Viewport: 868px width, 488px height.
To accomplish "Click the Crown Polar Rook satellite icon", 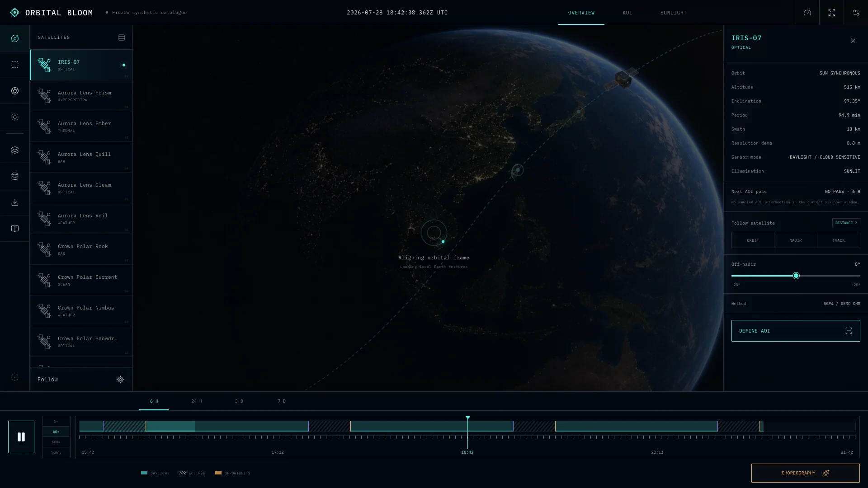I will pos(44,249).
